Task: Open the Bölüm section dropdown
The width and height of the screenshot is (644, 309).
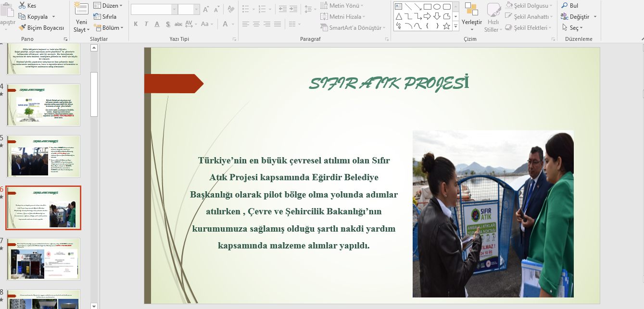Action: point(108,28)
